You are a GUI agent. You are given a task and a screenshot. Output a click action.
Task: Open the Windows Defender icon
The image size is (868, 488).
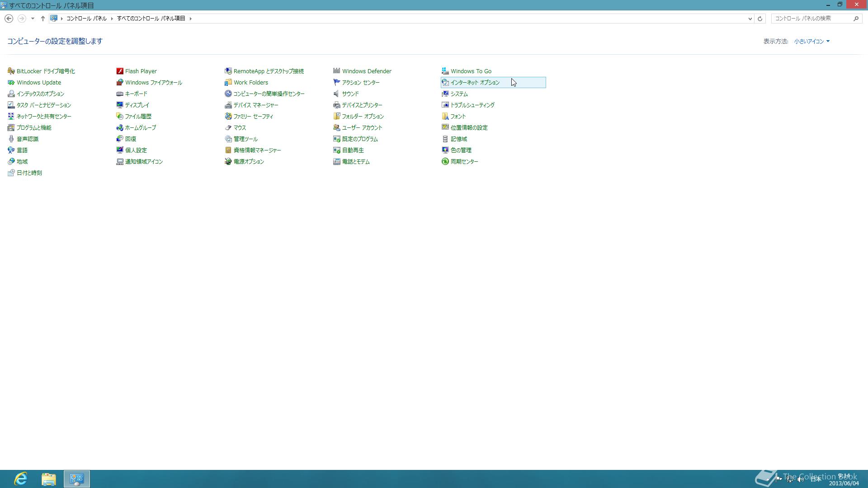(x=337, y=71)
